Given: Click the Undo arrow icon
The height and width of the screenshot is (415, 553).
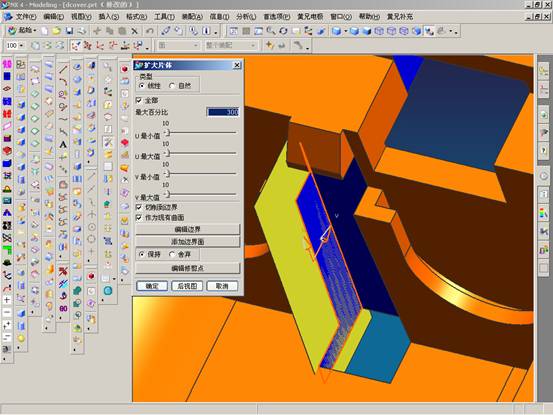Looking at the screenshot, I should (150, 31).
